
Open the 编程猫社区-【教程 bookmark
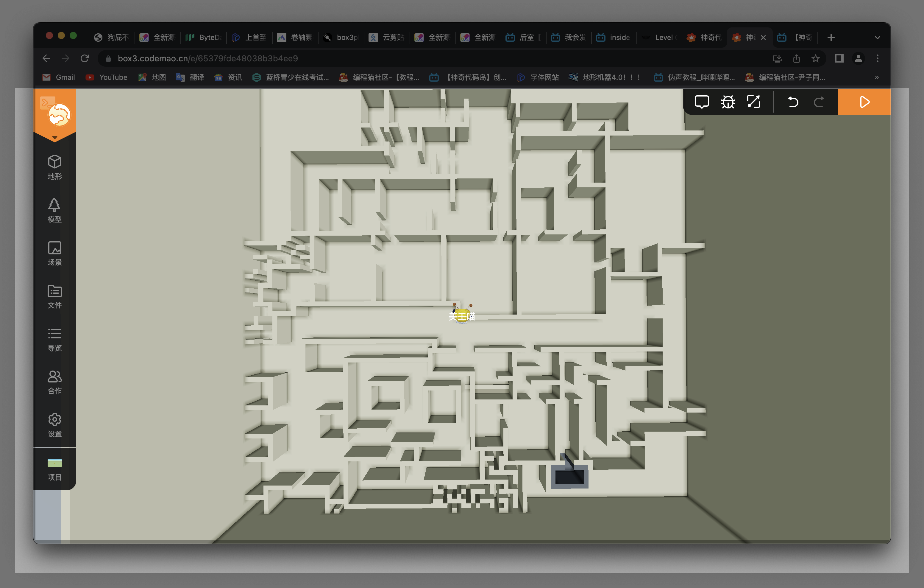379,77
